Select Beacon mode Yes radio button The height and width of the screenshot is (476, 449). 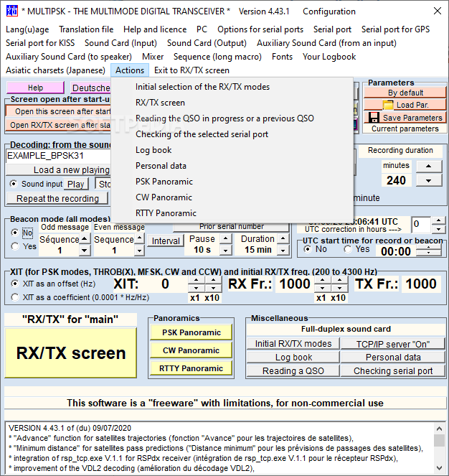[x=14, y=246]
